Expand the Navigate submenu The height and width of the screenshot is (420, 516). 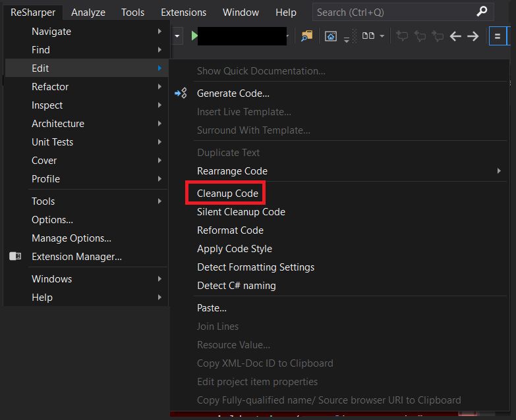[x=87, y=31]
